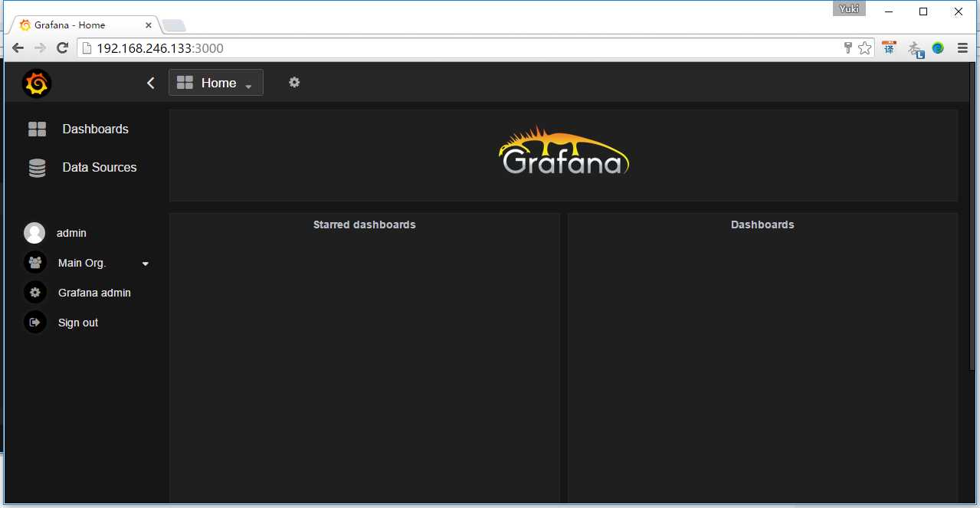
Task: Sign out of Grafana
Action: tap(78, 323)
